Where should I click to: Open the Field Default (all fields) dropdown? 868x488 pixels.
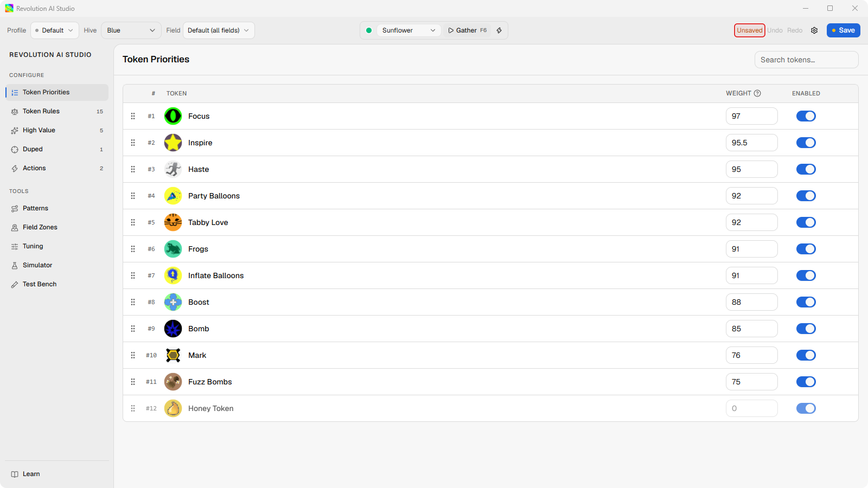(x=219, y=30)
